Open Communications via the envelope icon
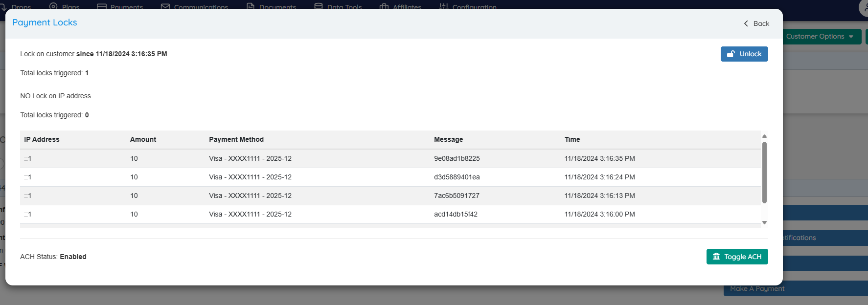Viewport: 868px width, 305px height. [165, 6]
